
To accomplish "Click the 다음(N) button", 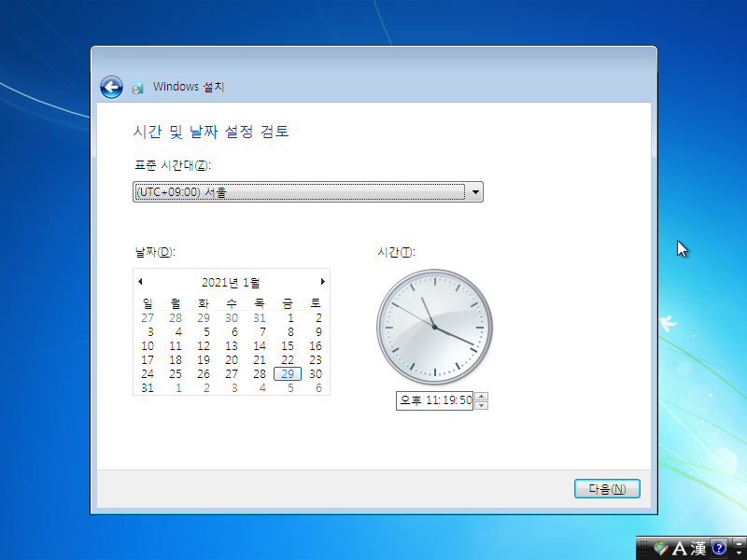I will coord(607,488).
